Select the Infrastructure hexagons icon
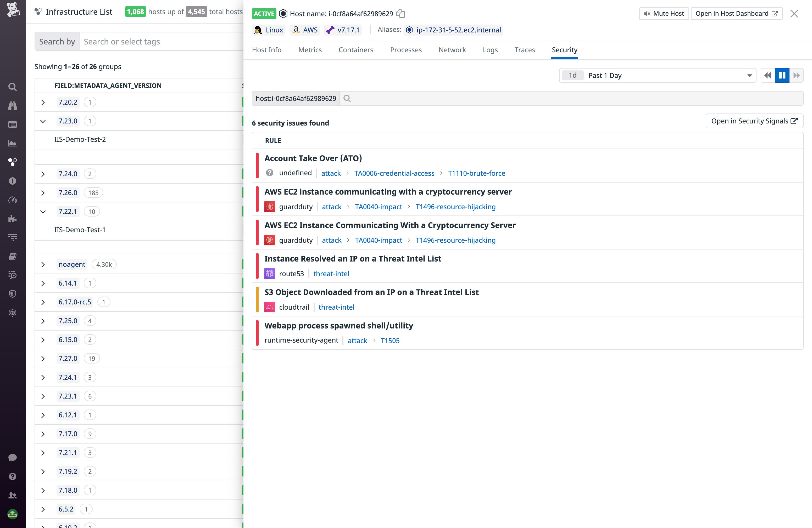The width and height of the screenshot is (812, 528). [13, 162]
